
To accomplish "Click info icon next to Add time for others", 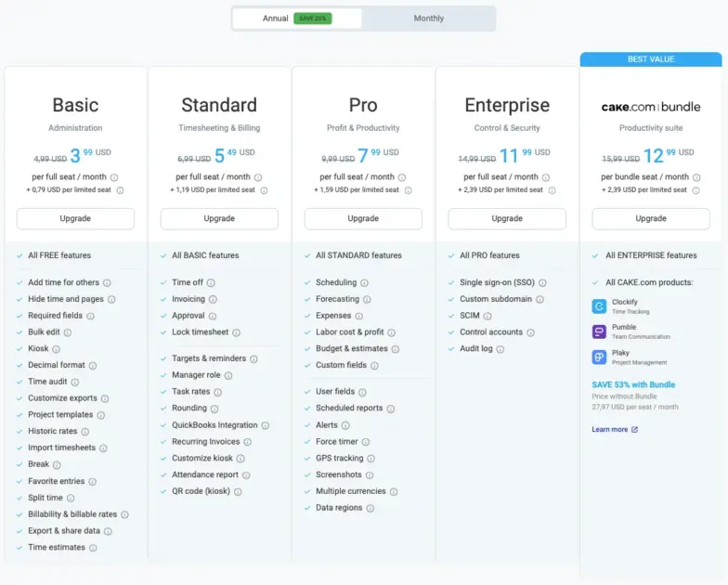I will 107,282.
